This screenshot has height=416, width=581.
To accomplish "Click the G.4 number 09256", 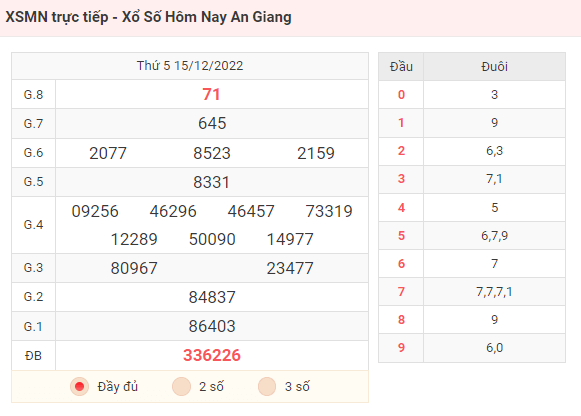I will pos(95,211).
